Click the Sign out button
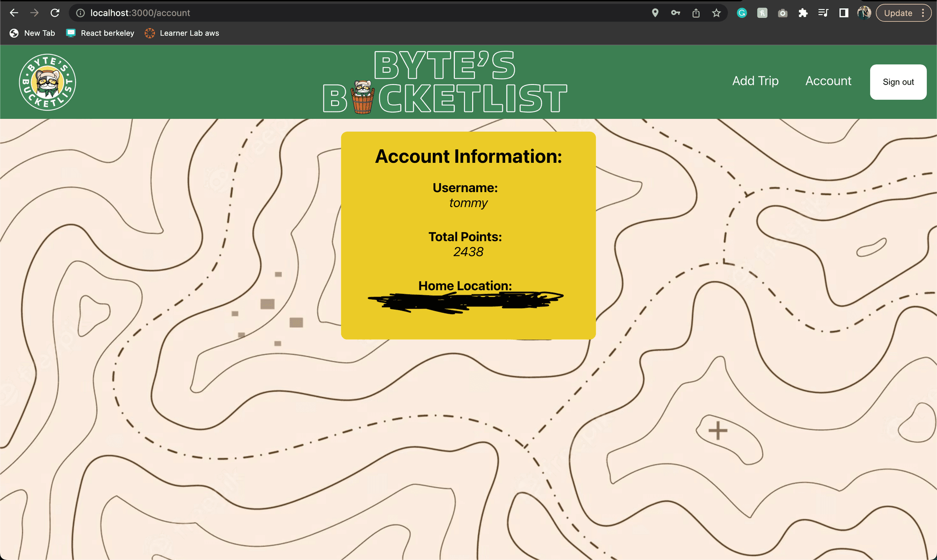 tap(898, 82)
